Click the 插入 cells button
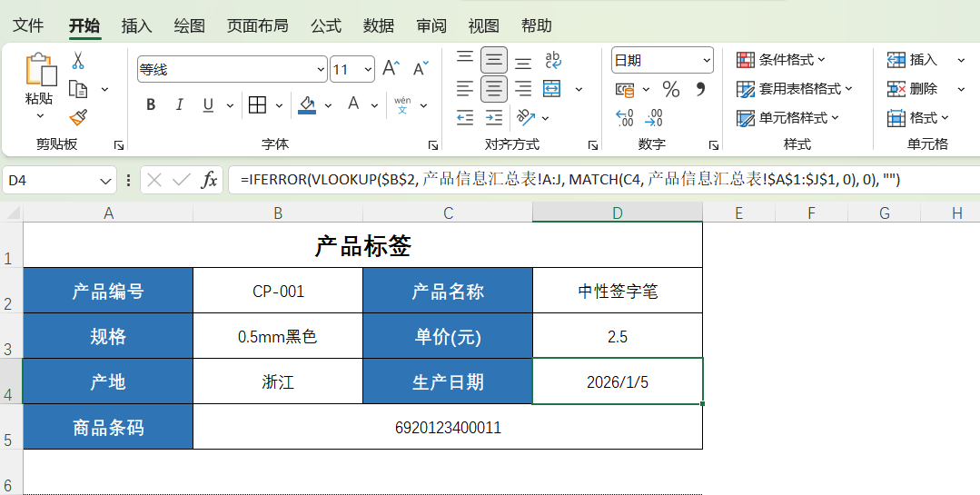Image resolution: width=980 pixels, height=495 pixels. click(x=913, y=60)
